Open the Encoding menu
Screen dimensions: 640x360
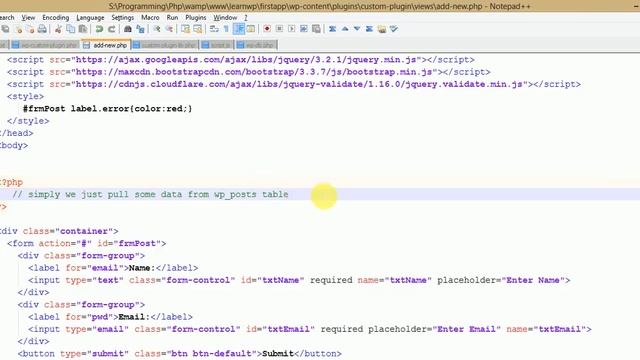(x=56, y=18)
